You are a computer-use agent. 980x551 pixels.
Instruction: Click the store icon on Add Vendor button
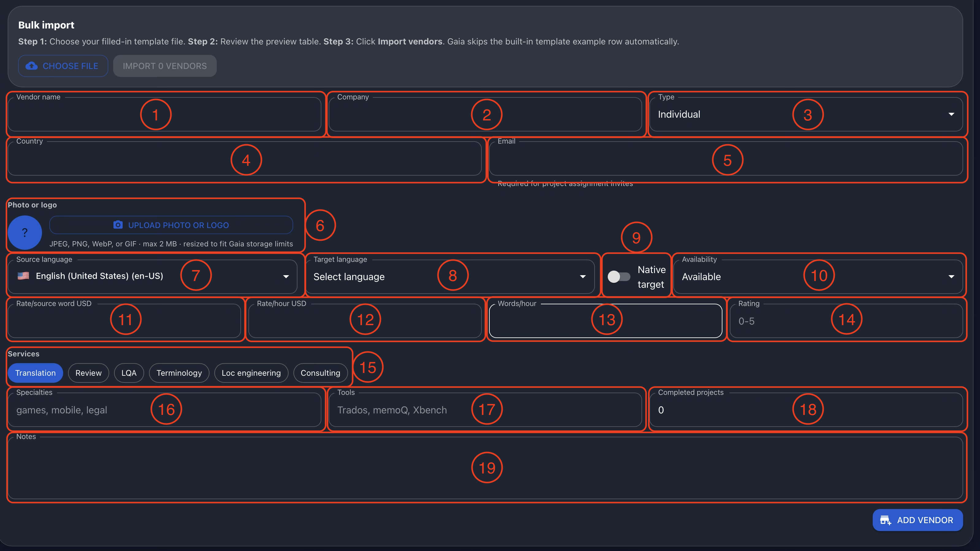(886, 520)
